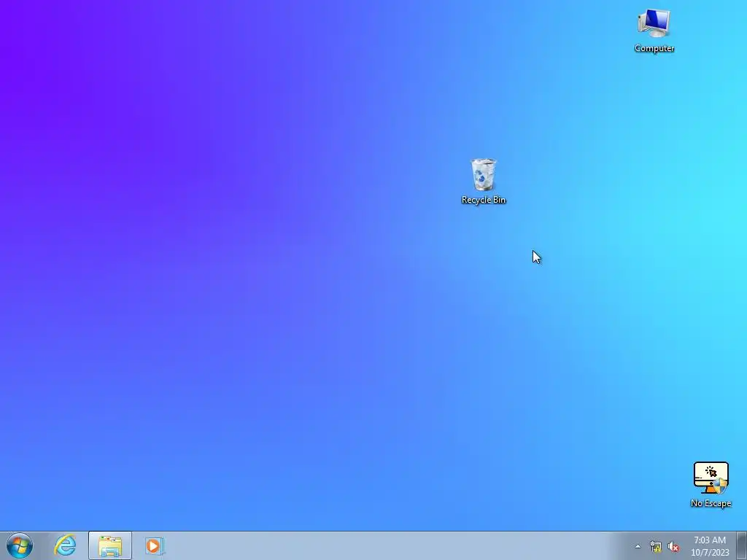Launch Internet Explorer from the taskbar
The image size is (747, 560).
click(x=65, y=545)
